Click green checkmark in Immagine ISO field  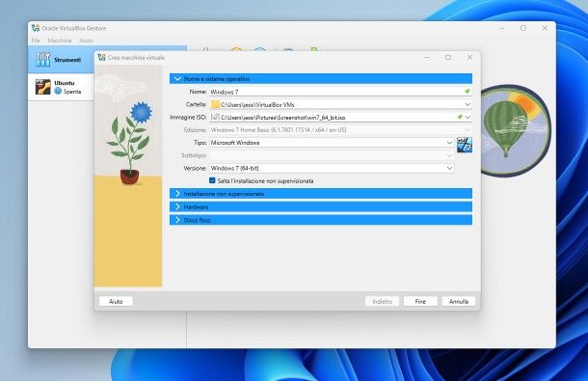(x=460, y=117)
